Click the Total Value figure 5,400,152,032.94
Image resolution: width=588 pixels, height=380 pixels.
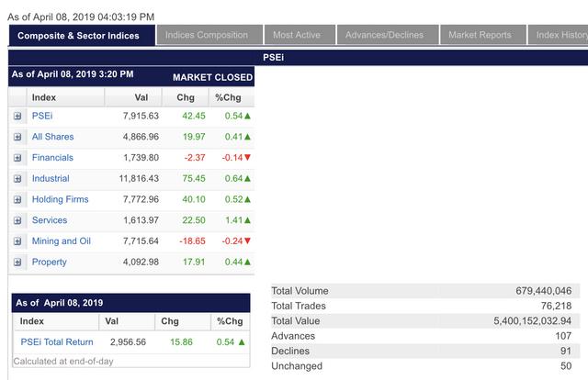[533, 320]
